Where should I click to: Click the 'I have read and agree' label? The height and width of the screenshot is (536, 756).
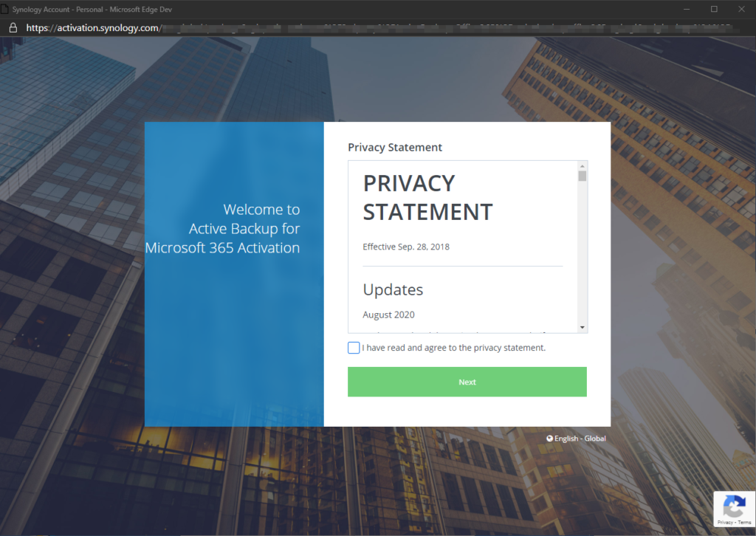454,348
